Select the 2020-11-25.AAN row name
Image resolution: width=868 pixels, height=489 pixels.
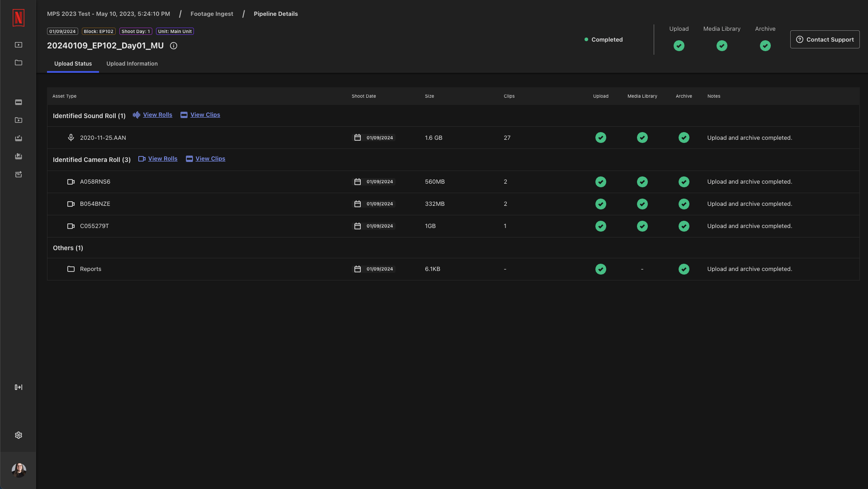tap(103, 138)
